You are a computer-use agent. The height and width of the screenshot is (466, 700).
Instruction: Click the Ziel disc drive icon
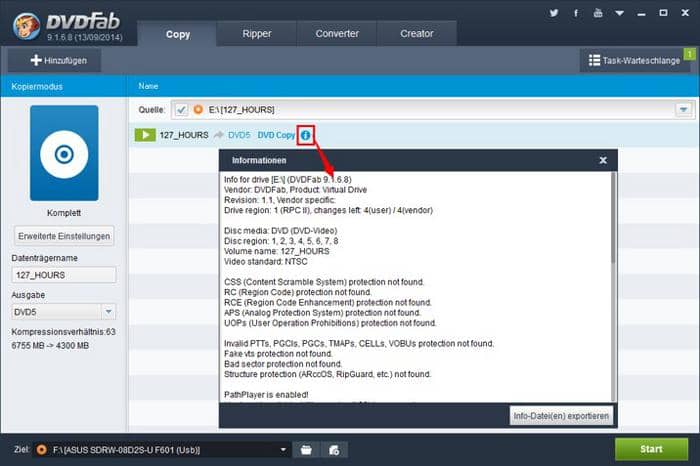click(42, 449)
